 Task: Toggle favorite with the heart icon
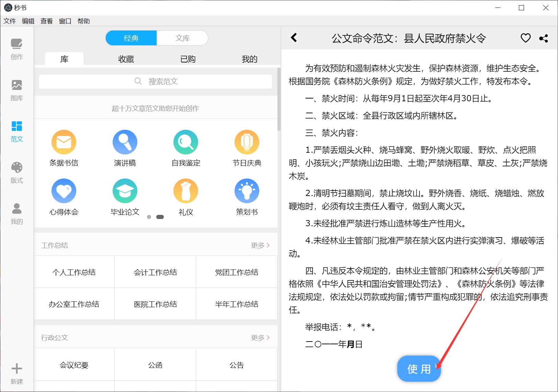[525, 38]
